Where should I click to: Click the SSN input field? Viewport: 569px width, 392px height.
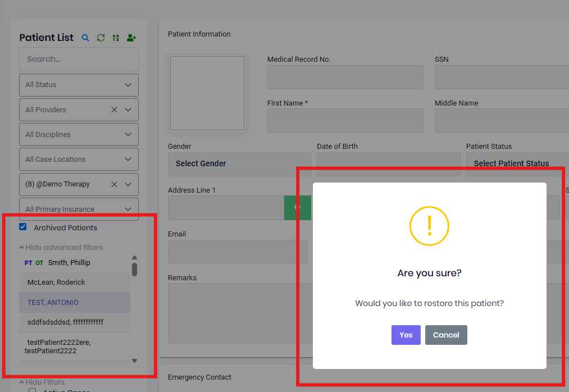pyautogui.click(x=502, y=78)
